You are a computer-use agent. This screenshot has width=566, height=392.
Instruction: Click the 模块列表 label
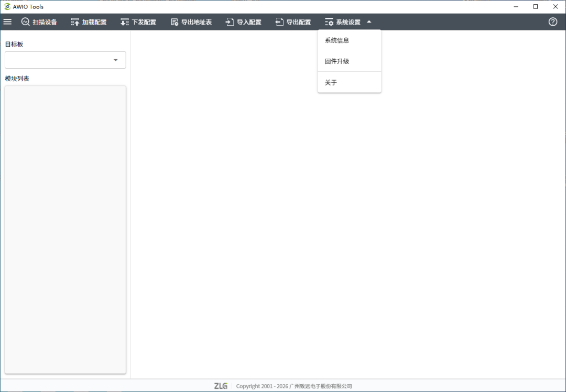pos(17,79)
